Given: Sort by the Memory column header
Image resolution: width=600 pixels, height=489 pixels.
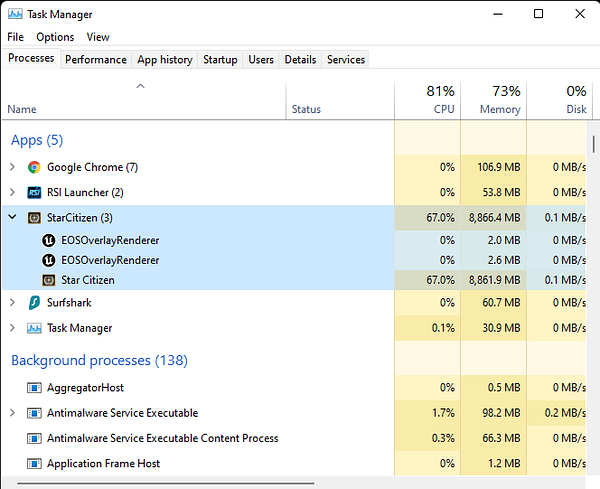Looking at the screenshot, I should tap(494, 100).
